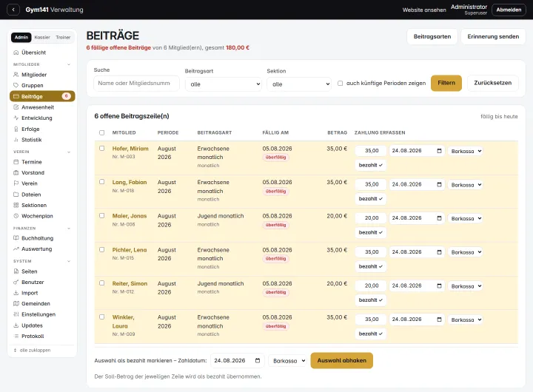Click the Entwicklung pulse icon
The height and width of the screenshot is (392, 533).
point(16,118)
